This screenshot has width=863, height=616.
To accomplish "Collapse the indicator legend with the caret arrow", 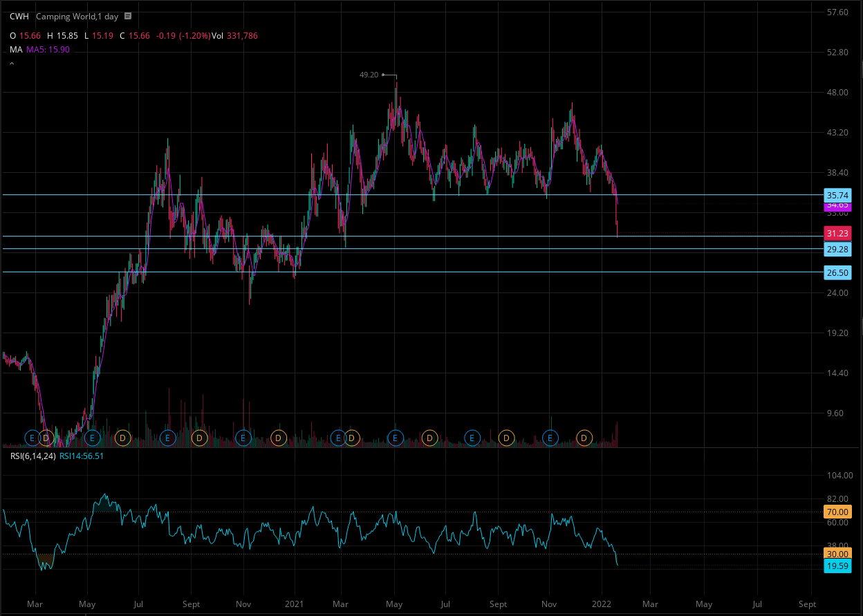I will click(12, 64).
